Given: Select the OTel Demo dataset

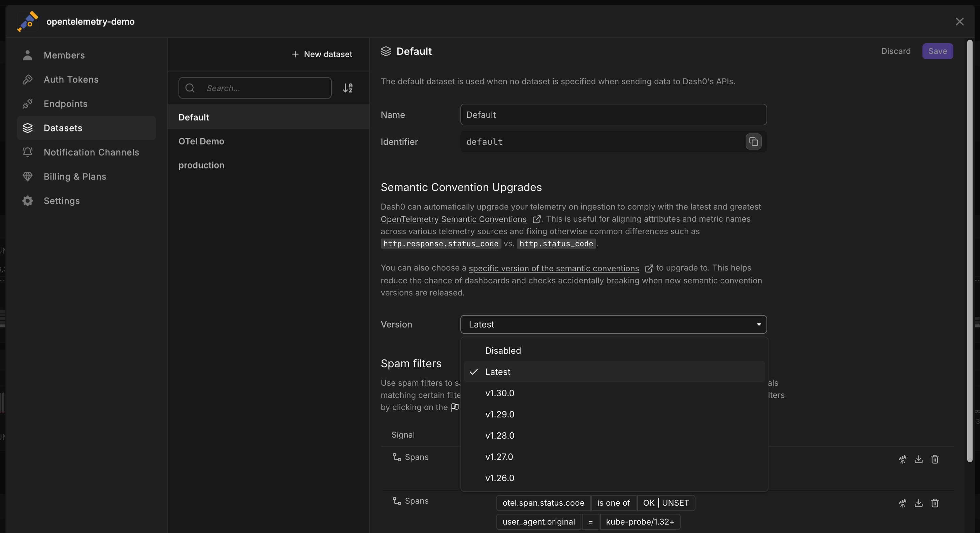Looking at the screenshot, I should [x=201, y=141].
